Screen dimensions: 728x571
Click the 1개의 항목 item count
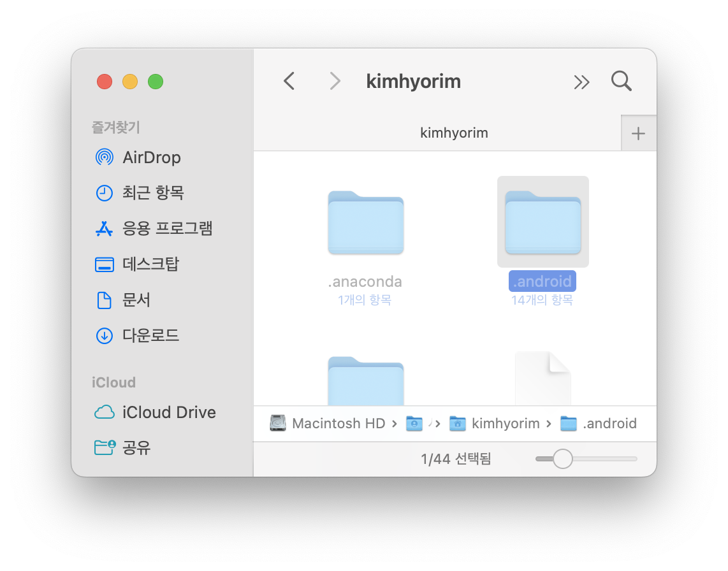pyautogui.click(x=365, y=300)
